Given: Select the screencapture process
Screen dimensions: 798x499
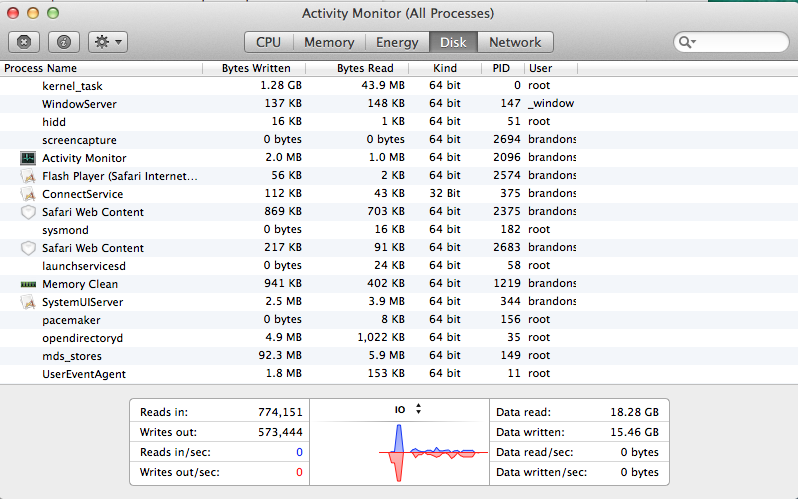Looking at the screenshot, I should tap(399, 140).
